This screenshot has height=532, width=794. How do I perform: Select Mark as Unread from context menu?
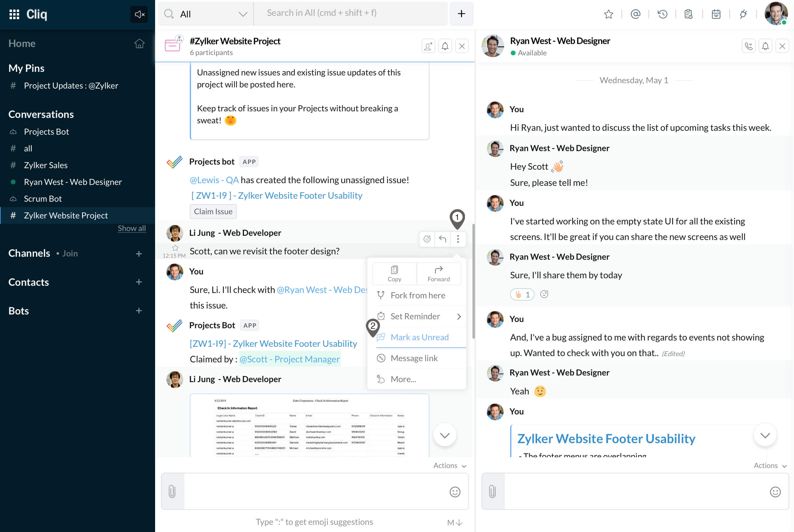[x=419, y=337]
